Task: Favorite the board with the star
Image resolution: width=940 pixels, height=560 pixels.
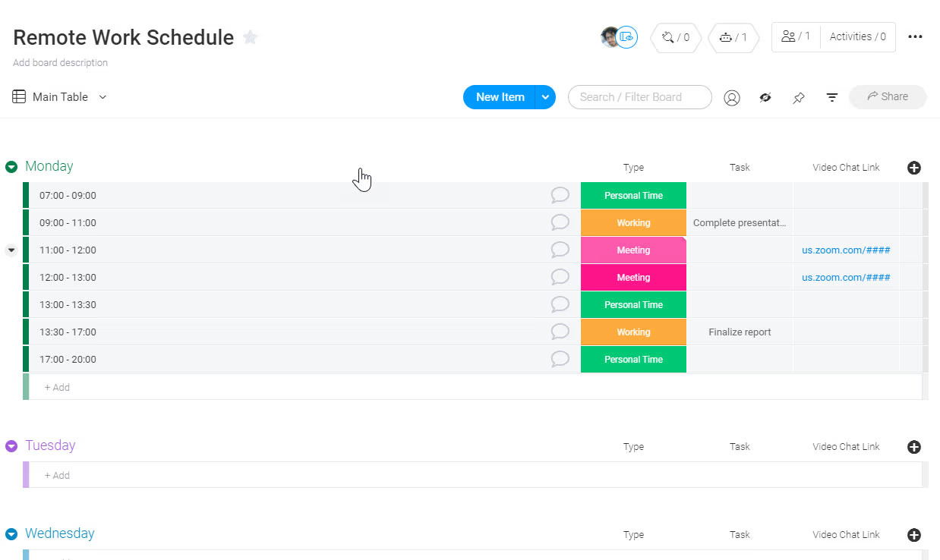Action: coord(251,36)
